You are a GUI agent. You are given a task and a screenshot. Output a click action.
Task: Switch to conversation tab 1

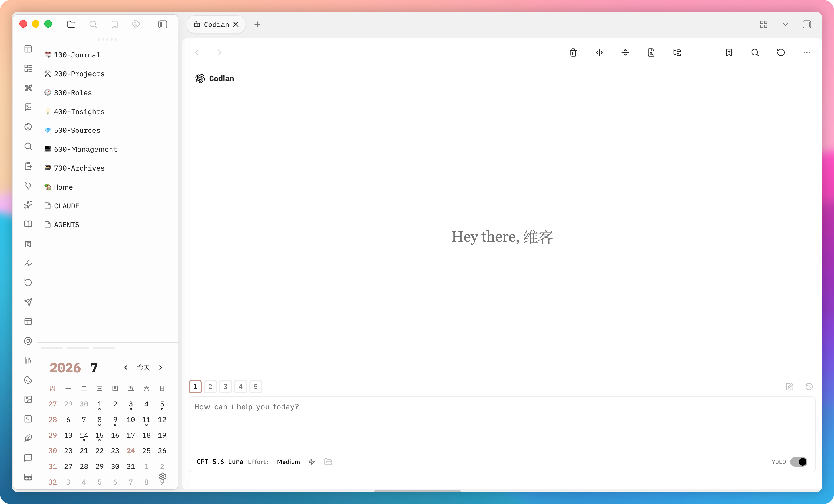point(195,387)
